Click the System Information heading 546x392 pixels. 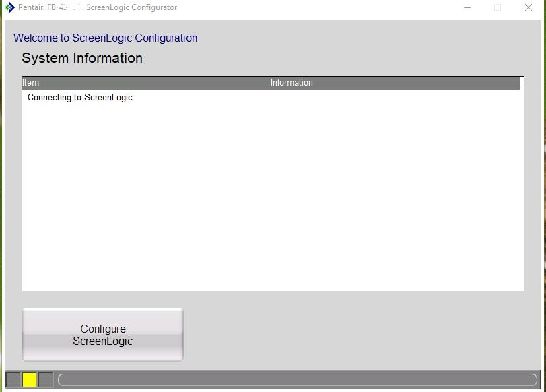82,58
